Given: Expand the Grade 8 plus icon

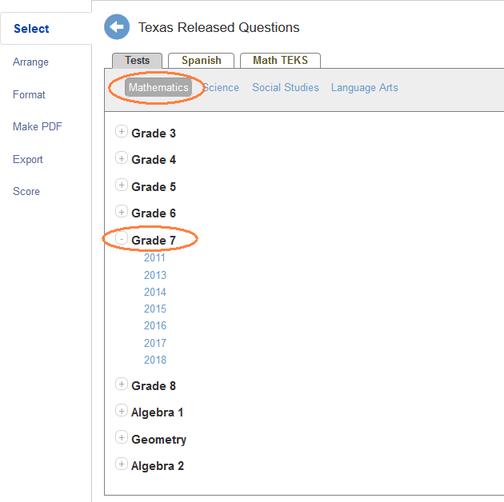Looking at the screenshot, I should point(121,384).
